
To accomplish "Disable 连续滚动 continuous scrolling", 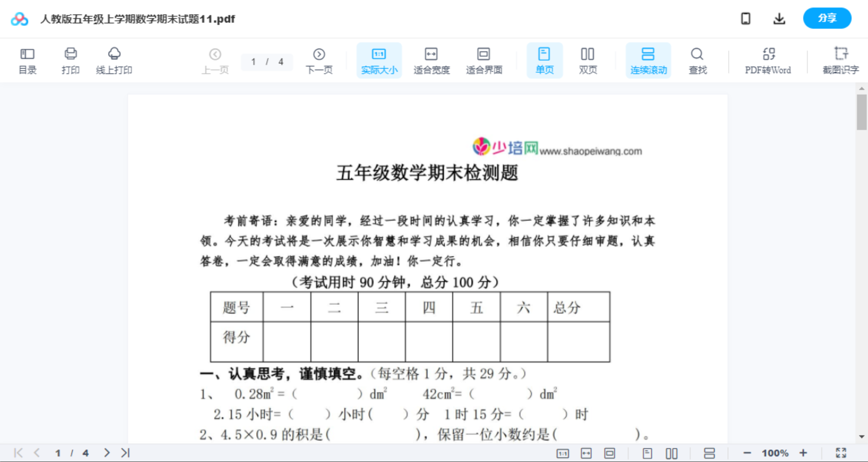I will click(x=648, y=60).
